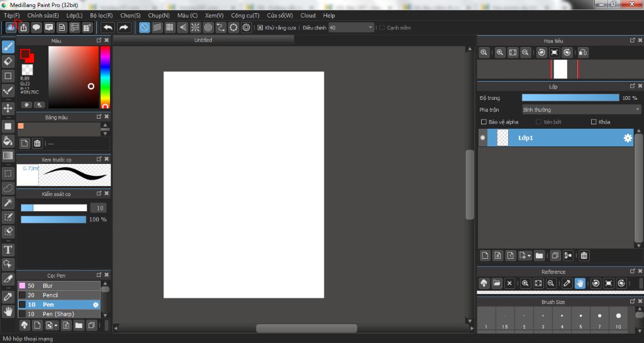Toggle Bảo vệ alpha checkbox

(x=484, y=122)
